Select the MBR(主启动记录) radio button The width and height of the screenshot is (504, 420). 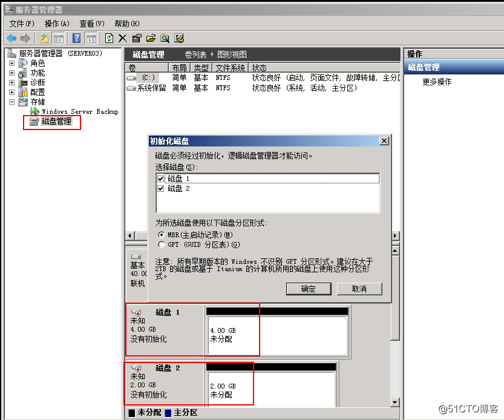162,235
